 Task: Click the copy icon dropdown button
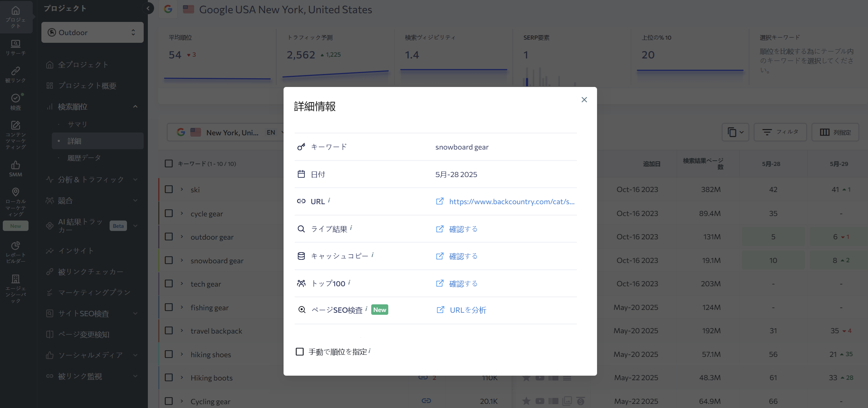(x=735, y=132)
